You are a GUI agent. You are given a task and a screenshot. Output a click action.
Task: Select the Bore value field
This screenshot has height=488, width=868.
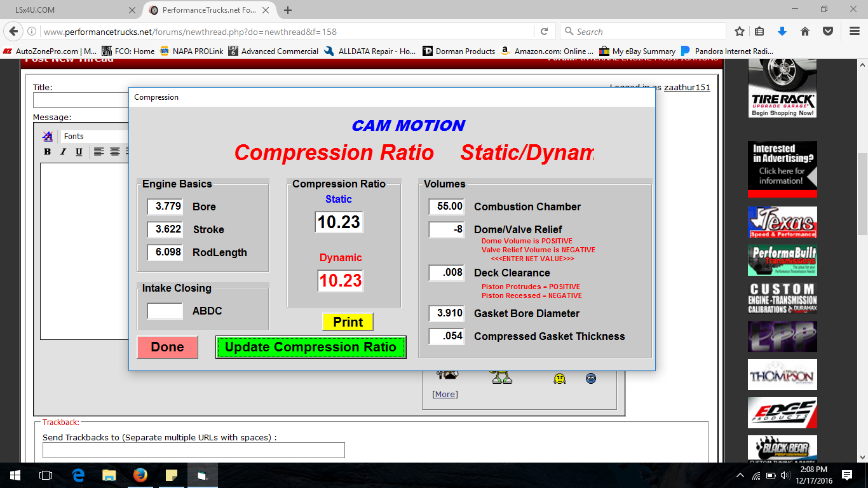click(165, 207)
